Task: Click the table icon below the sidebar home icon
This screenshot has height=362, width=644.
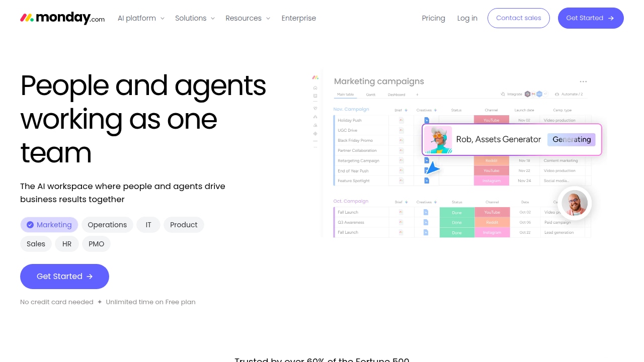Action: 315,96
